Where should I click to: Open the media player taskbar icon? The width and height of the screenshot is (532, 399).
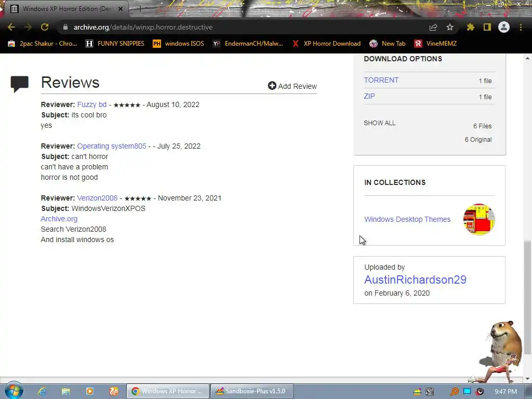pos(90,391)
